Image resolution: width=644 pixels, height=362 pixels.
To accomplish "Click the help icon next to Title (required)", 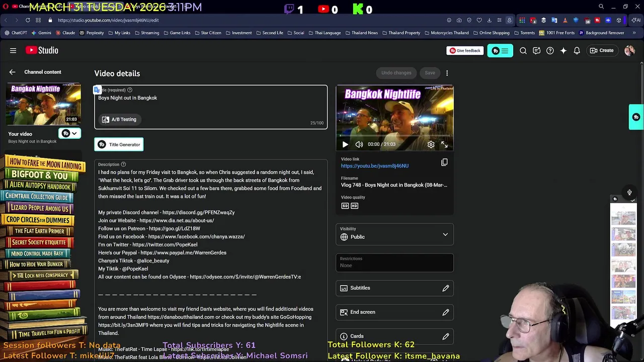I will (x=130, y=90).
